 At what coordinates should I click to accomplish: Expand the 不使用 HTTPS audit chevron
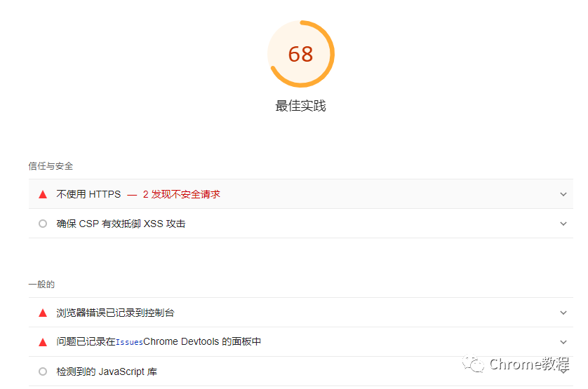pos(563,194)
